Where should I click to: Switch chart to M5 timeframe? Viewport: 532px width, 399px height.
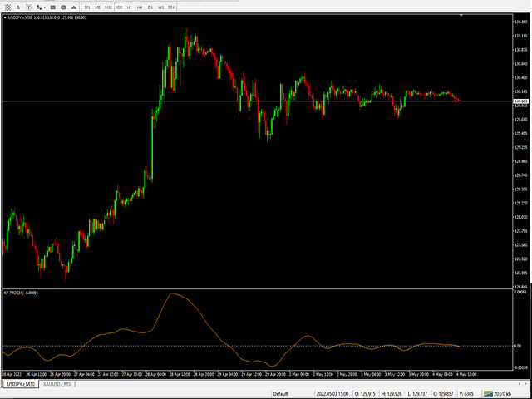98,7
